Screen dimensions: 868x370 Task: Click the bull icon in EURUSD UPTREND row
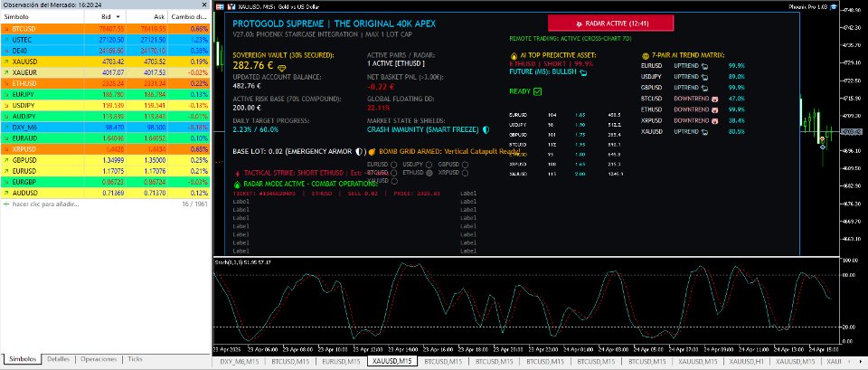tap(704, 65)
